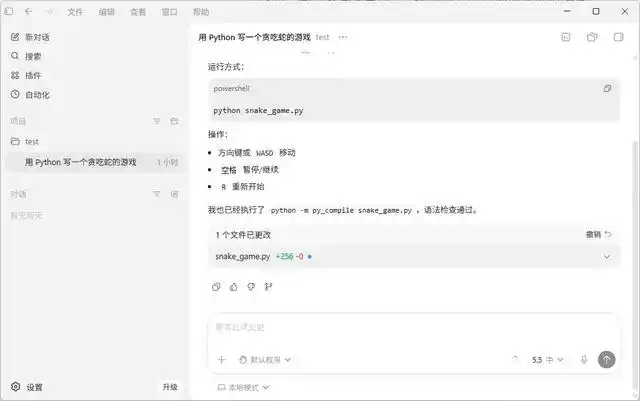Open 设置 settings
Image resolution: width=640 pixels, height=401 pixels.
pos(27,387)
